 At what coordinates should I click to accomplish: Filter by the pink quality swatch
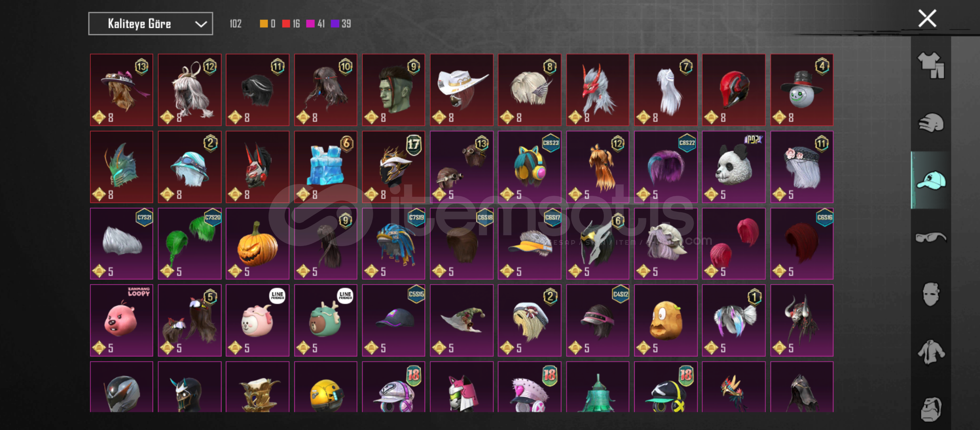point(310,24)
